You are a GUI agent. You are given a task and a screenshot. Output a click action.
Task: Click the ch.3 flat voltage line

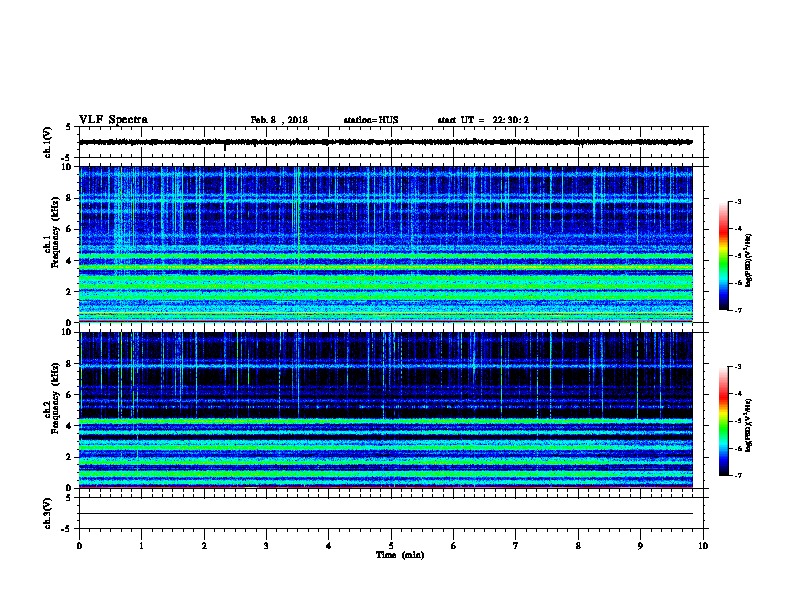386,514
